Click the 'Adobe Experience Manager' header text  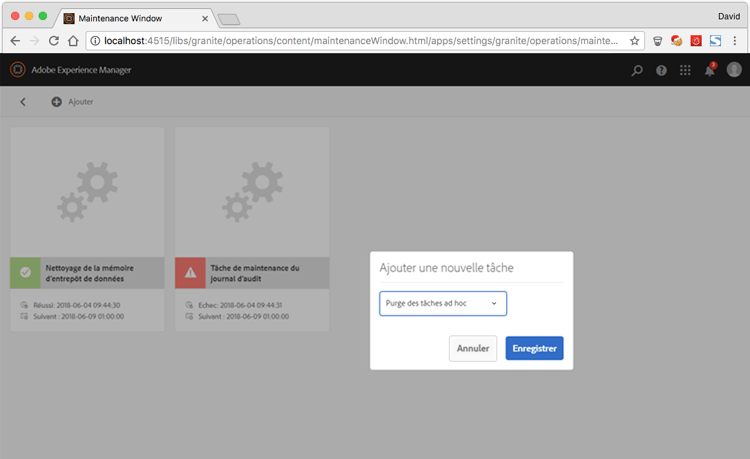81,70
